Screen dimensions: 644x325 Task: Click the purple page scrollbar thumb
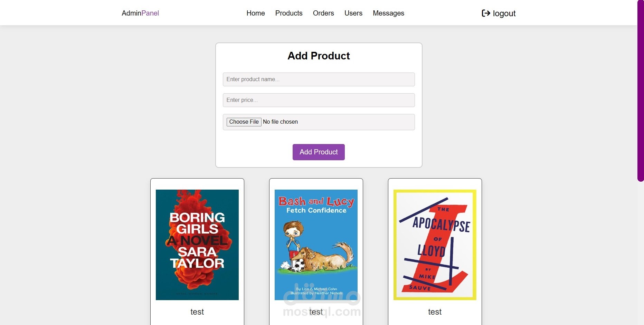point(641,90)
